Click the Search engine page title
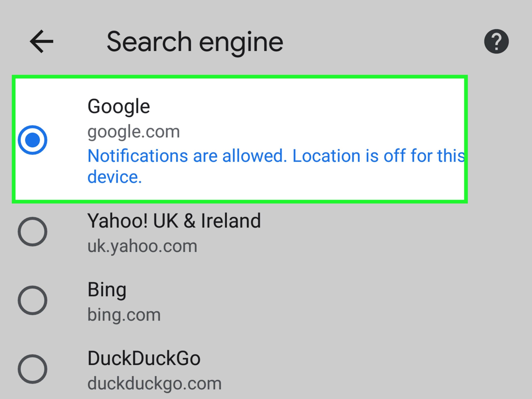The width and height of the screenshot is (532, 399). pyautogui.click(x=195, y=41)
